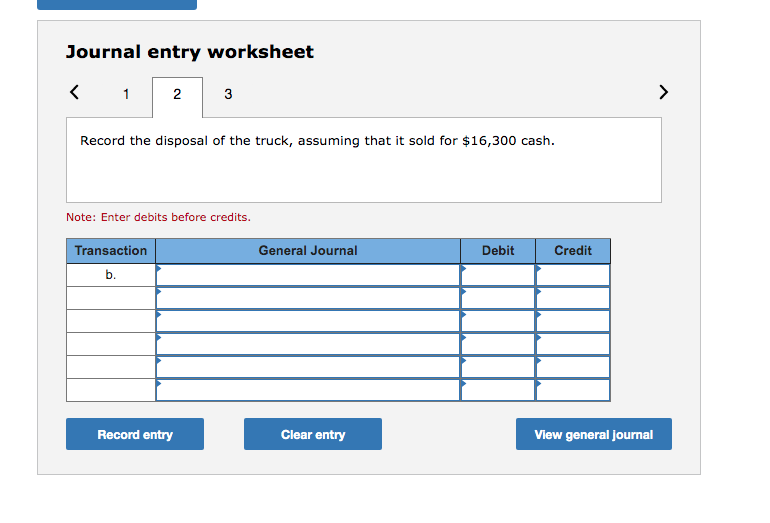
Task: Open General Journal account dropdown in second row
Action: 308,298
